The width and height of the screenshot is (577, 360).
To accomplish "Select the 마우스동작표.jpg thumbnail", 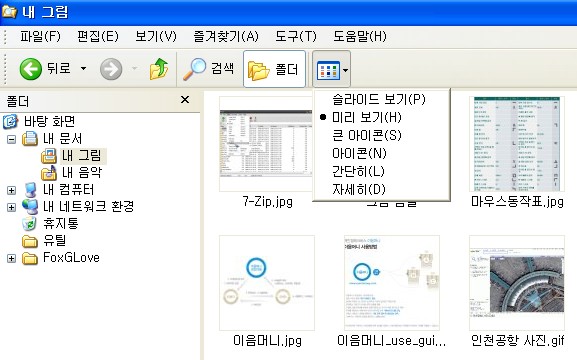I will tap(517, 144).
